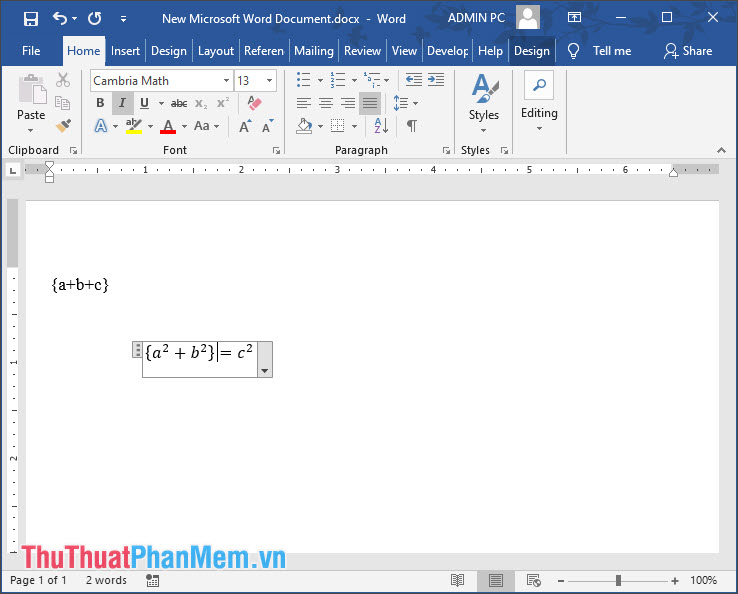Click Clear All Formatting eraser icon
The width and height of the screenshot is (738, 594).
tap(254, 103)
